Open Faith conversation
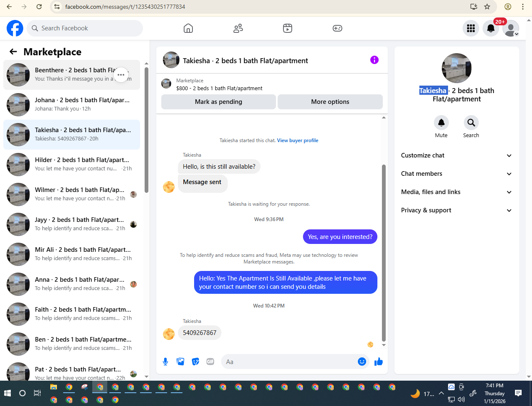 (x=71, y=314)
